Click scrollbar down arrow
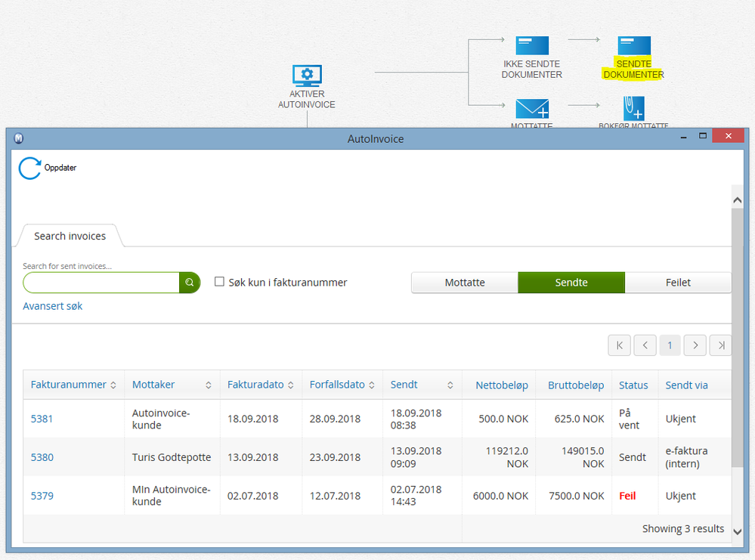 pos(737,531)
